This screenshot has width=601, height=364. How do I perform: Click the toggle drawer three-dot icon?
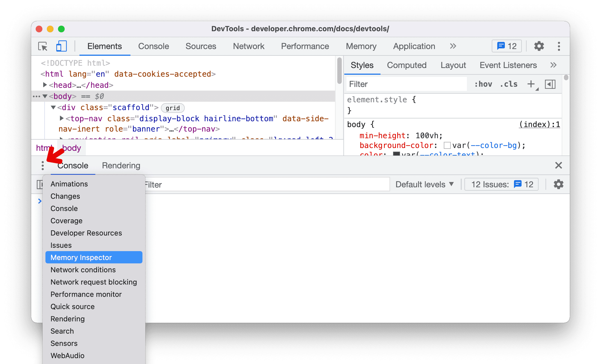43,165
